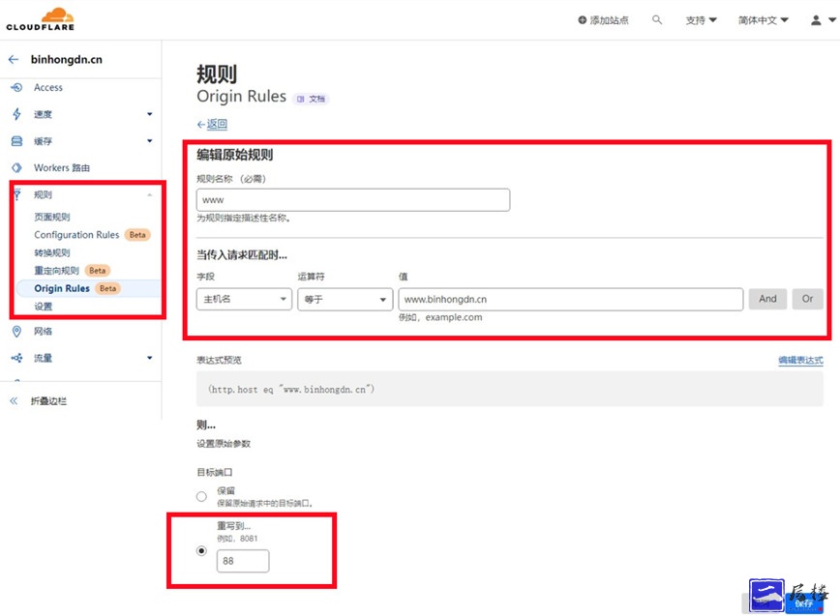Collapse the 规则 sidebar section
The height and width of the screenshot is (616, 840).
[149, 194]
